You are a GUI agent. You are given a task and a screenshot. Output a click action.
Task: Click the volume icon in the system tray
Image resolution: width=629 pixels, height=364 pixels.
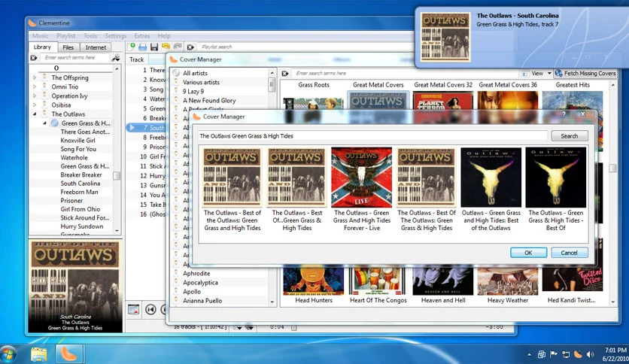(590, 354)
